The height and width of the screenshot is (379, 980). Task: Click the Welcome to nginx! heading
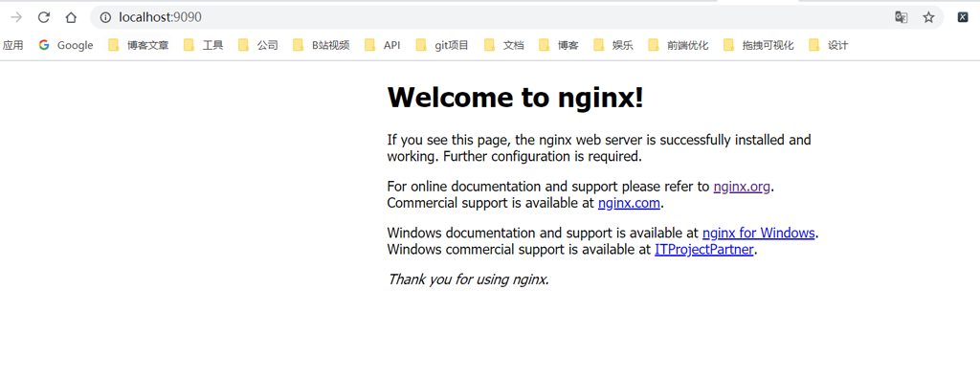coord(516,98)
